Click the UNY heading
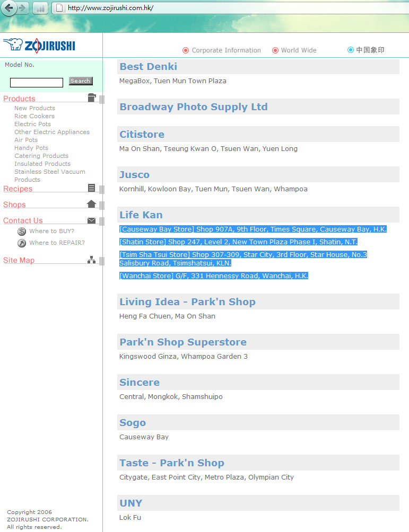 [x=131, y=503]
